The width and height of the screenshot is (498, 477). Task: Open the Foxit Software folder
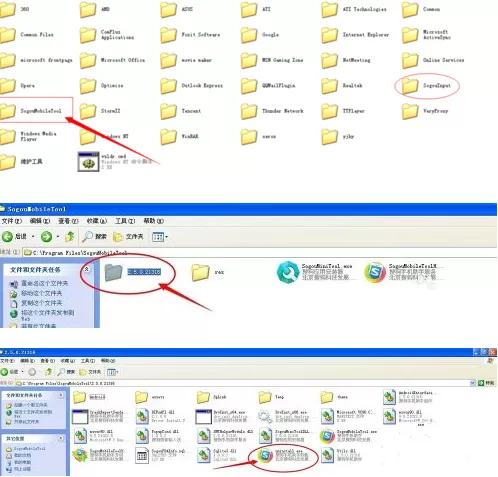coord(190,35)
